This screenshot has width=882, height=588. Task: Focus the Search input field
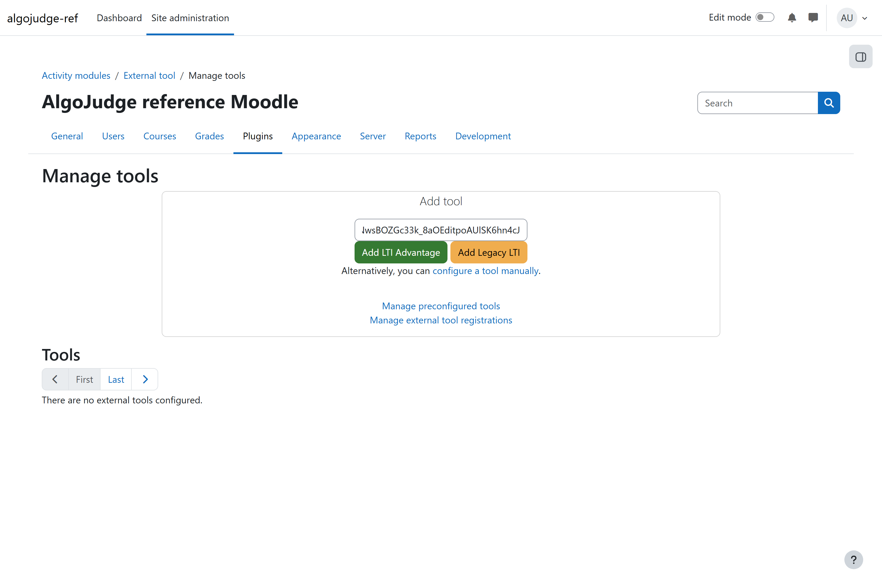[x=758, y=103]
